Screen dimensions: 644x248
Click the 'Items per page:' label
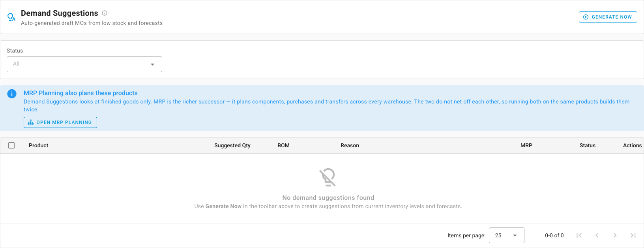pos(466,235)
